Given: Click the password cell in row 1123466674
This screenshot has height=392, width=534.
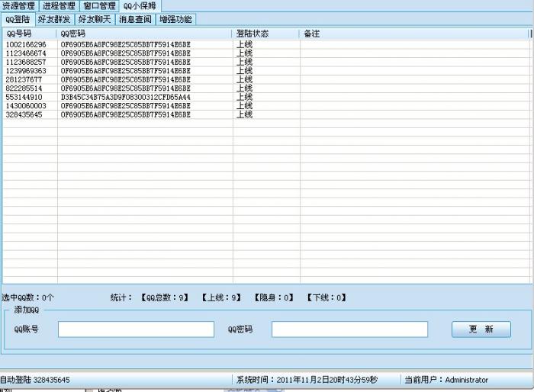Looking at the screenshot, I should point(126,53).
